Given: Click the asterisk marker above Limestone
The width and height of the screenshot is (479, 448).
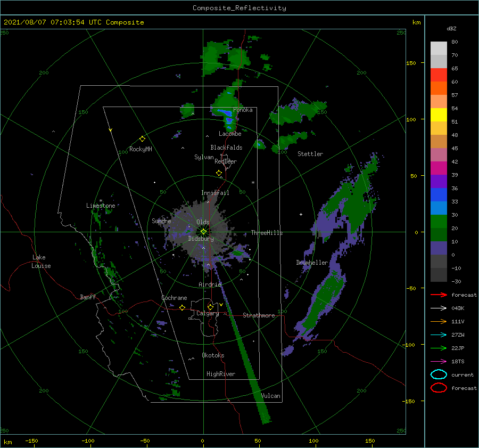Looking at the screenshot, I should point(101,201).
